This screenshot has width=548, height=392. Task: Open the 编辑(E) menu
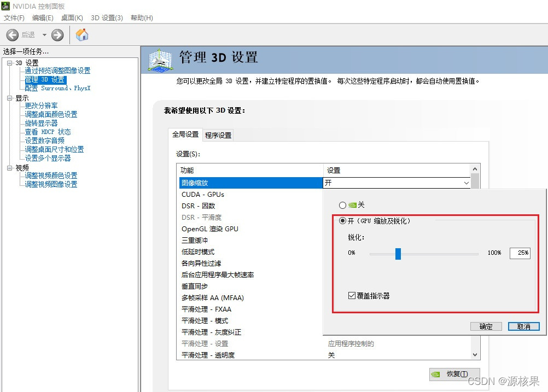[x=43, y=18]
